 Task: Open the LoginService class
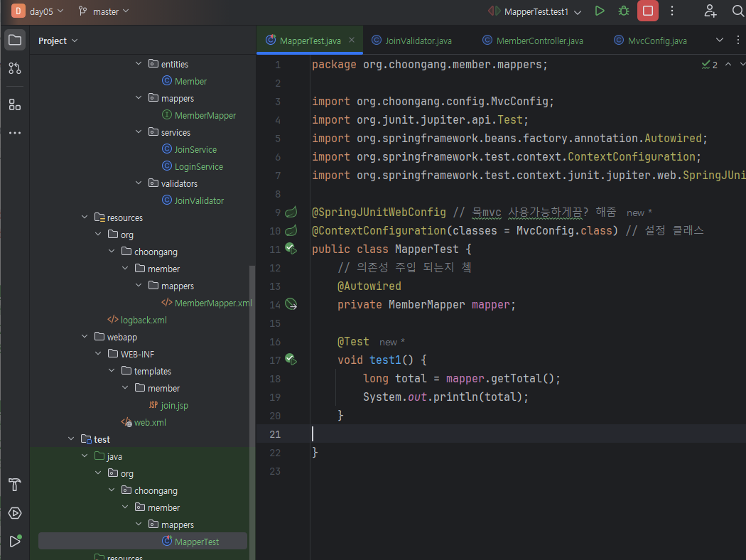[193, 166]
